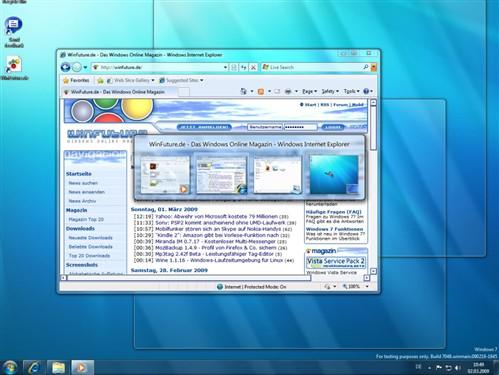This screenshot has width=499, height=375.
Task: Open the Sony PSP2 ohne UMD-Laufwerk article
Action: (x=220, y=223)
